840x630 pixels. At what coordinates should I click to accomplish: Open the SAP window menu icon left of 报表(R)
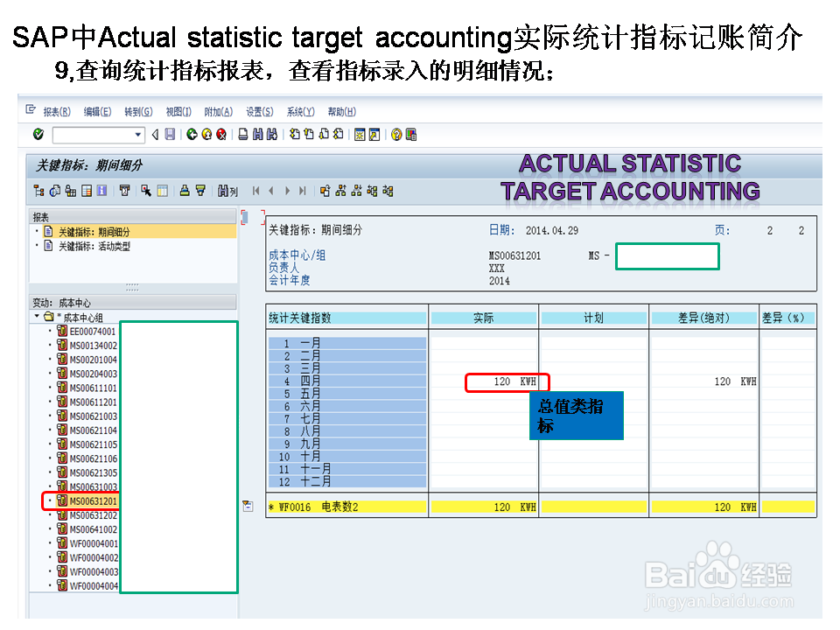point(31,110)
